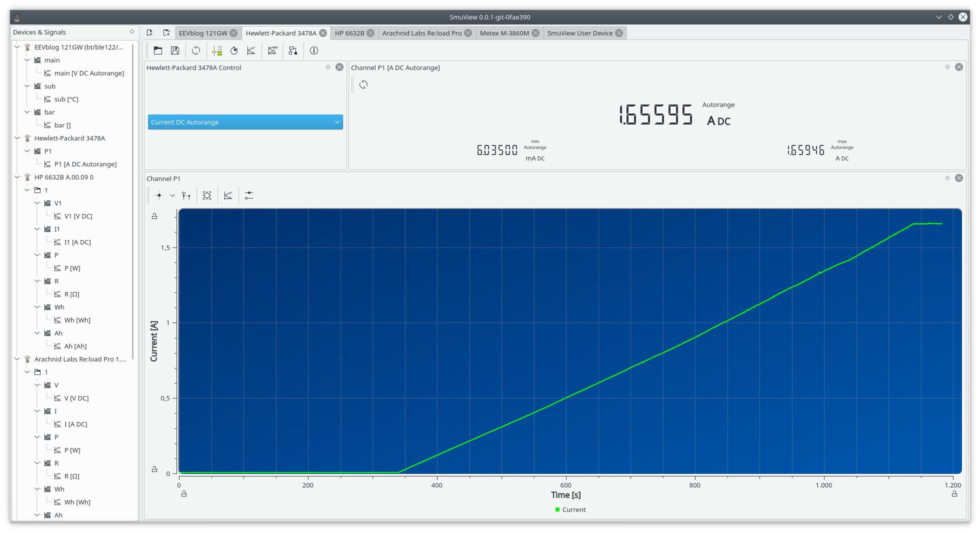Toggle Current curve in plot legend

[570, 509]
